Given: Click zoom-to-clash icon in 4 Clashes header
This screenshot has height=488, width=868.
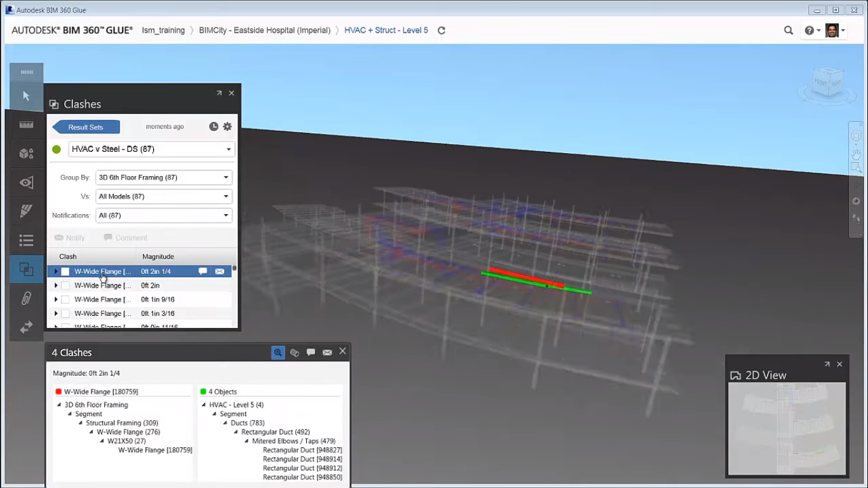Looking at the screenshot, I should (x=278, y=353).
